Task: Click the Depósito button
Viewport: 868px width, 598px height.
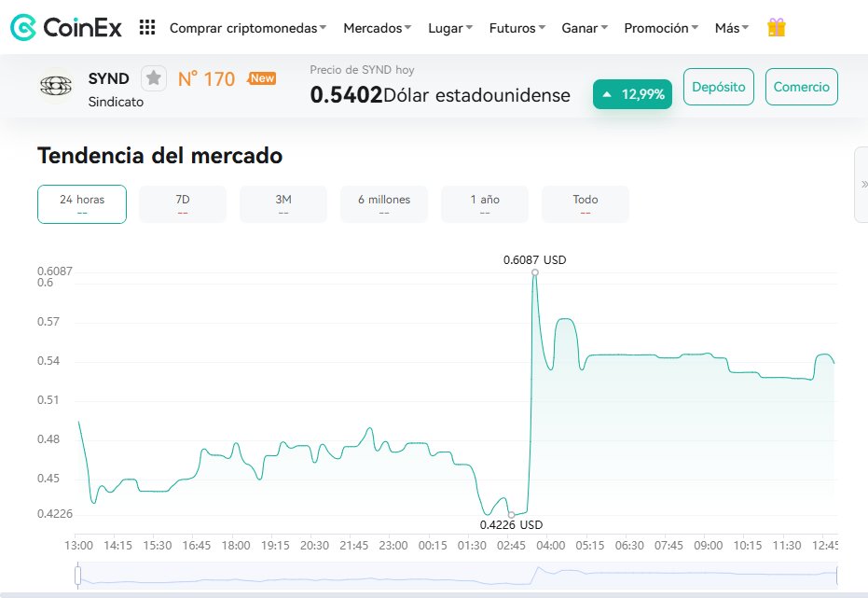Action: click(x=719, y=87)
